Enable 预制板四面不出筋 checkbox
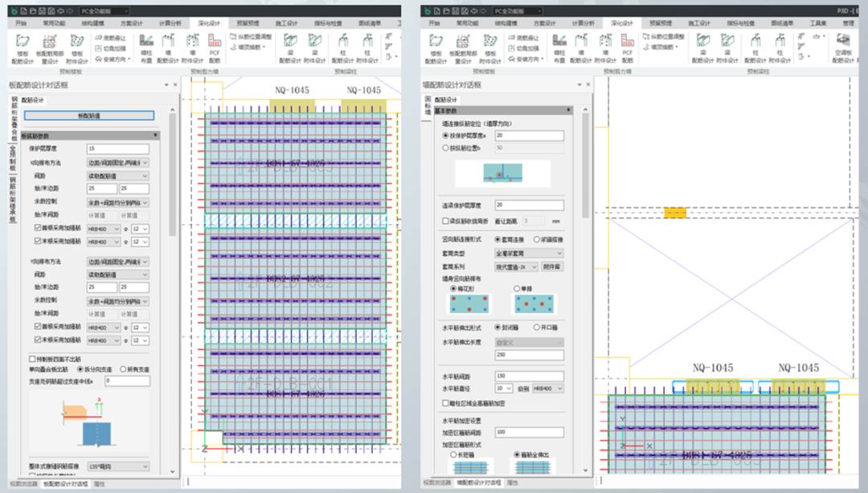The height and width of the screenshot is (493, 868). (x=32, y=359)
